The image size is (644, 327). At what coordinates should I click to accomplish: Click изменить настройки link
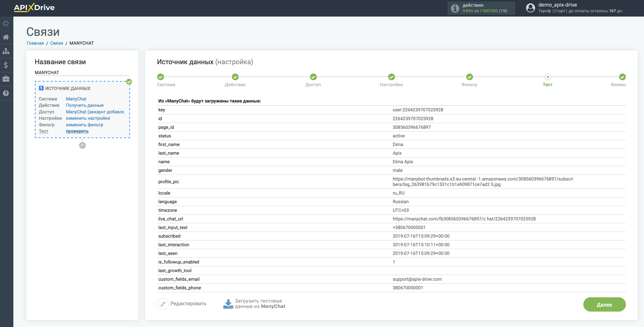[x=88, y=118]
